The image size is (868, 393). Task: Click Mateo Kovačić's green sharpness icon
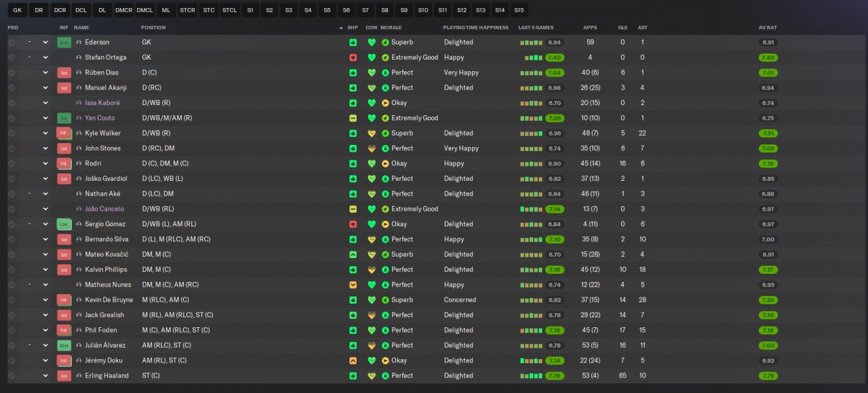point(353,254)
